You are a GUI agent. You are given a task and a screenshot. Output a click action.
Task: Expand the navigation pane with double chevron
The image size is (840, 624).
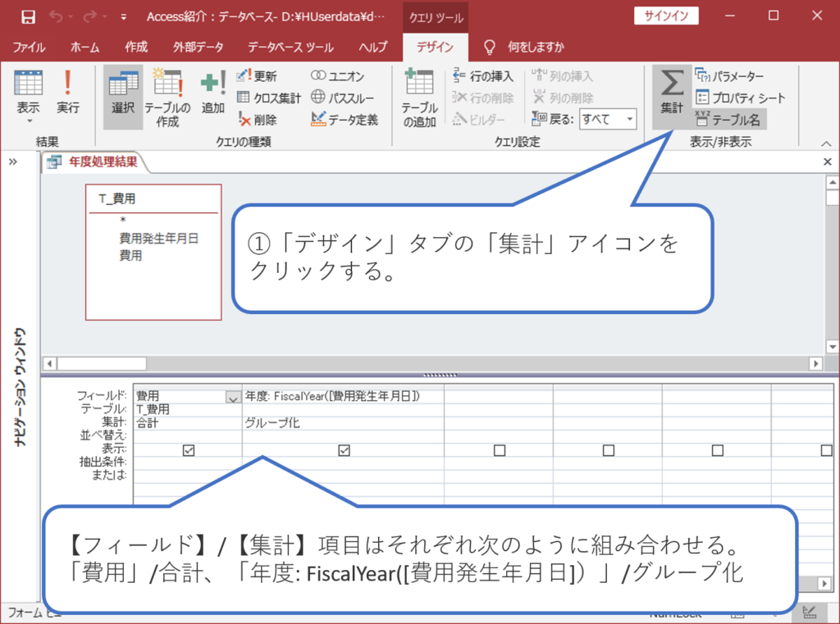coord(13,162)
